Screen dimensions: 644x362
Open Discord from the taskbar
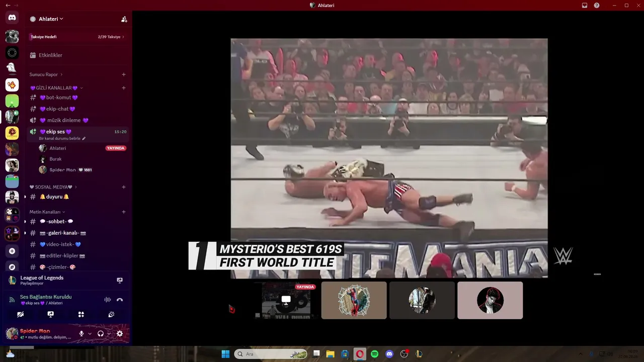pos(389,354)
